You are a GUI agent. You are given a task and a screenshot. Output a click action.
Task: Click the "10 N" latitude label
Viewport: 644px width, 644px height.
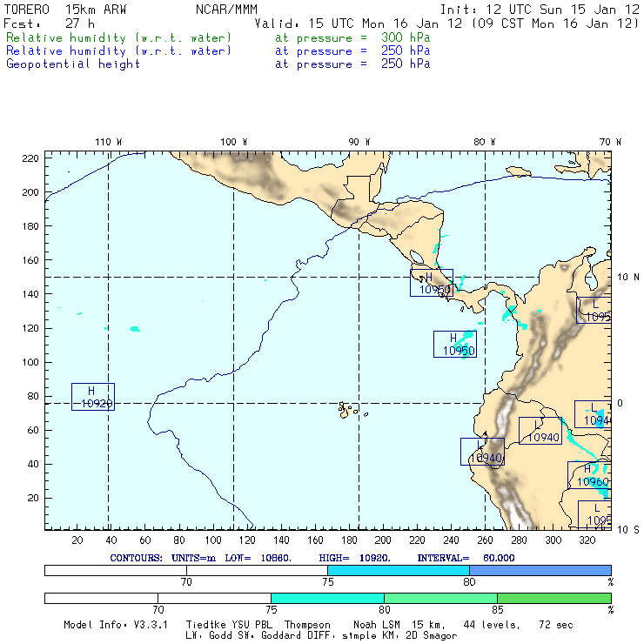click(628, 278)
